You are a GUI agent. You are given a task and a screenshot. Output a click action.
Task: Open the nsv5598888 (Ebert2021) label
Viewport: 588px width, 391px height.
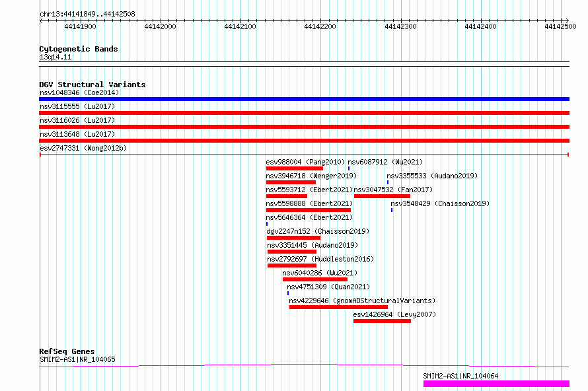pos(309,203)
